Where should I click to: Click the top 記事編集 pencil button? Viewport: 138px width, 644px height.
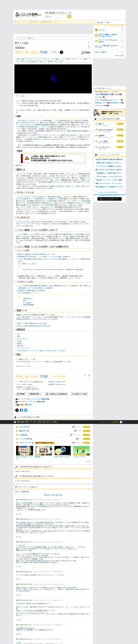tap(86, 52)
